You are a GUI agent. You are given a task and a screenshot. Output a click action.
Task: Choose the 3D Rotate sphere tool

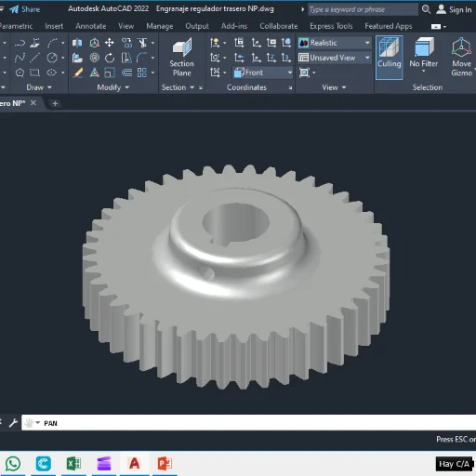[x=95, y=58]
